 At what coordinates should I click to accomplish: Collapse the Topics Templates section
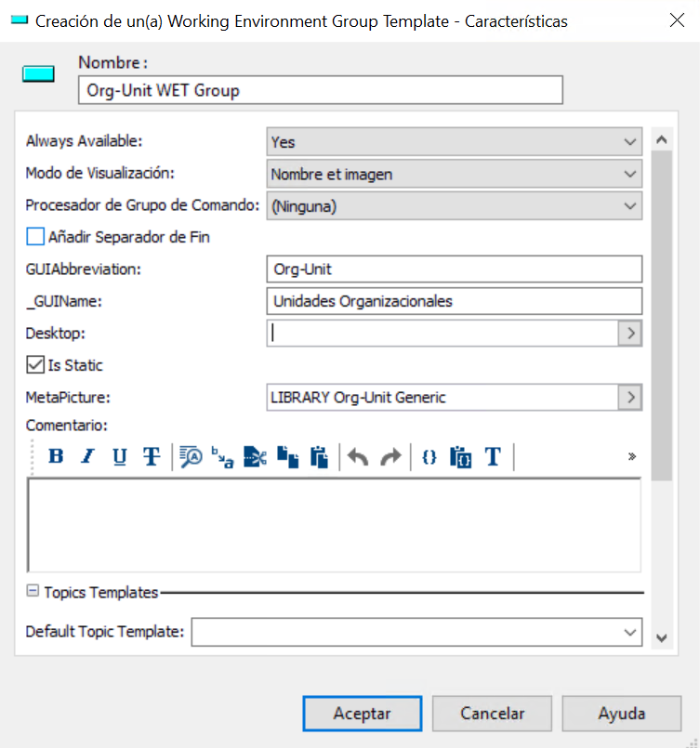[33, 591]
